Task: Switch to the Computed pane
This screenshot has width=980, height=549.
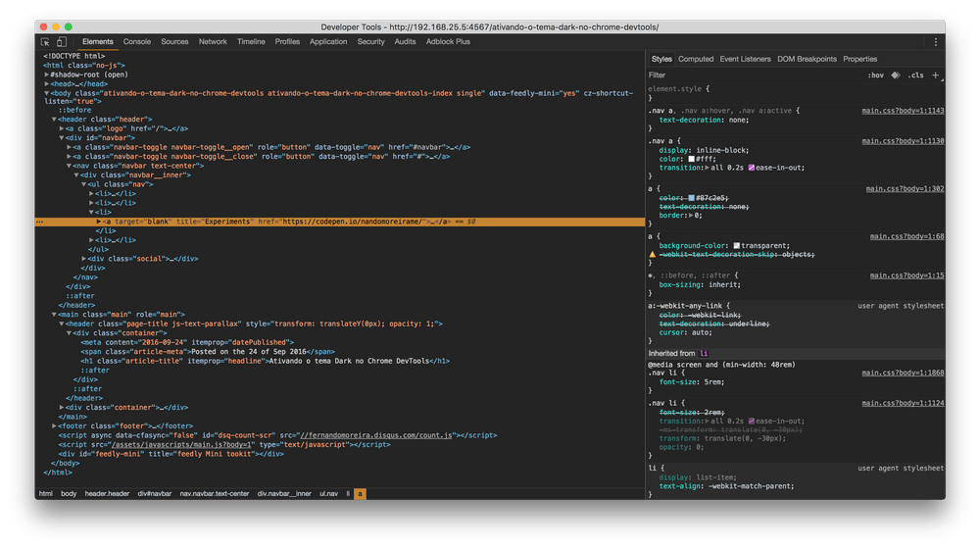Action: click(696, 59)
